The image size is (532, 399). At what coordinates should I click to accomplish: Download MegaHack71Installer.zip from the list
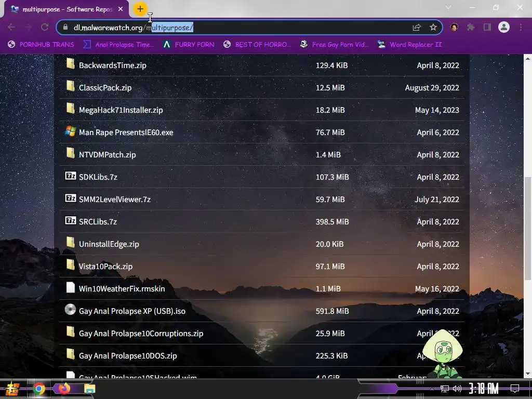(x=121, y=110)
